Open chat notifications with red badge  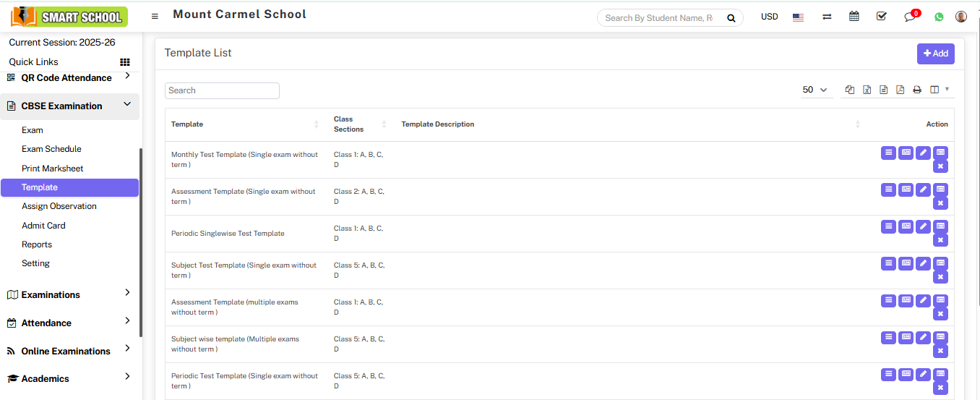coord(910,17)
